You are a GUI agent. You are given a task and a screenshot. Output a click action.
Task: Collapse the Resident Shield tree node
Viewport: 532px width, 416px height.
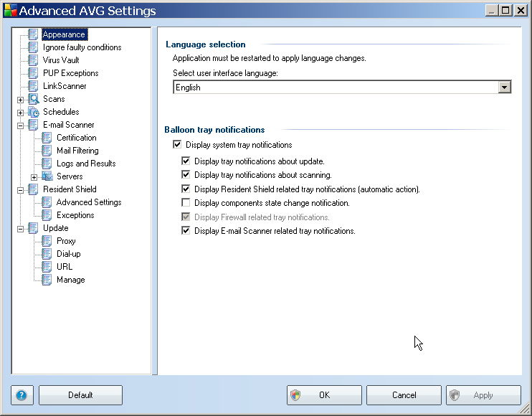[x=20, y=190]
